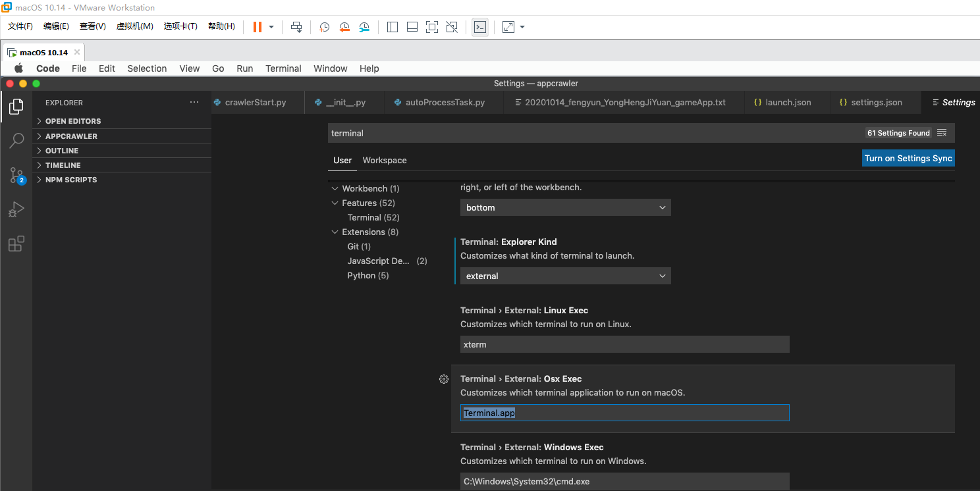Switch to launch.json tab
Screen dimensions: 980x491
pyautogui.click(x=787, y=103)
